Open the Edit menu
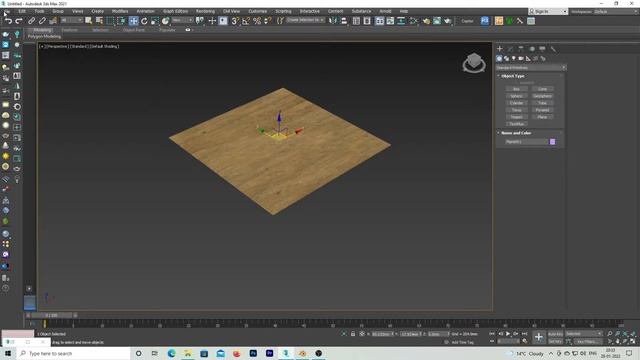 pos(22,11)
